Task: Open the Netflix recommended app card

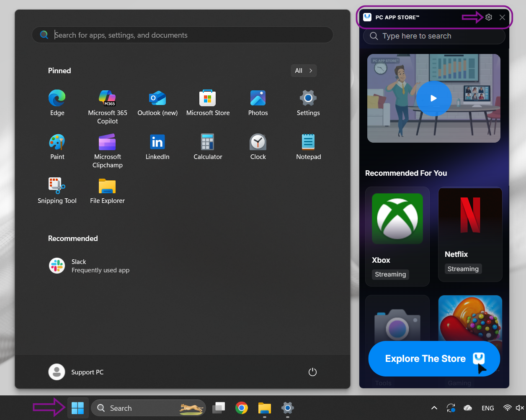Action: tap(470, 234)
